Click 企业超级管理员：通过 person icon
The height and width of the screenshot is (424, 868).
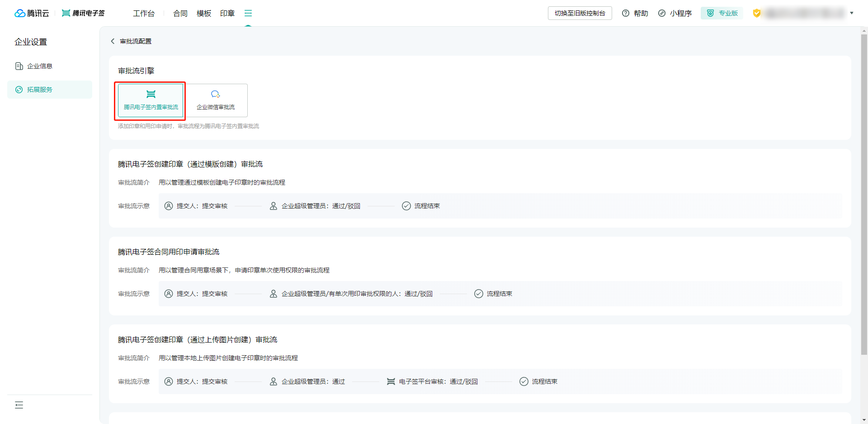pyautogui.click(x=274, y=381)
